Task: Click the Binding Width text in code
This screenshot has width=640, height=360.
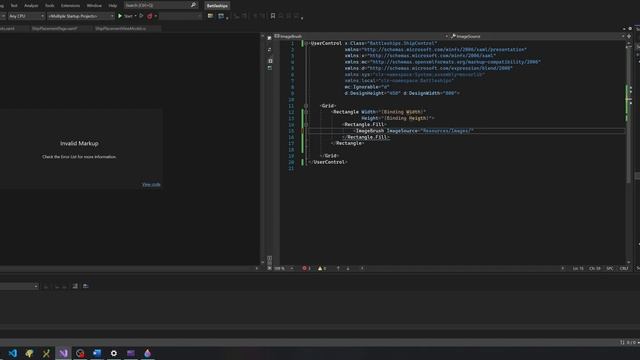Action: coord(403,112)
